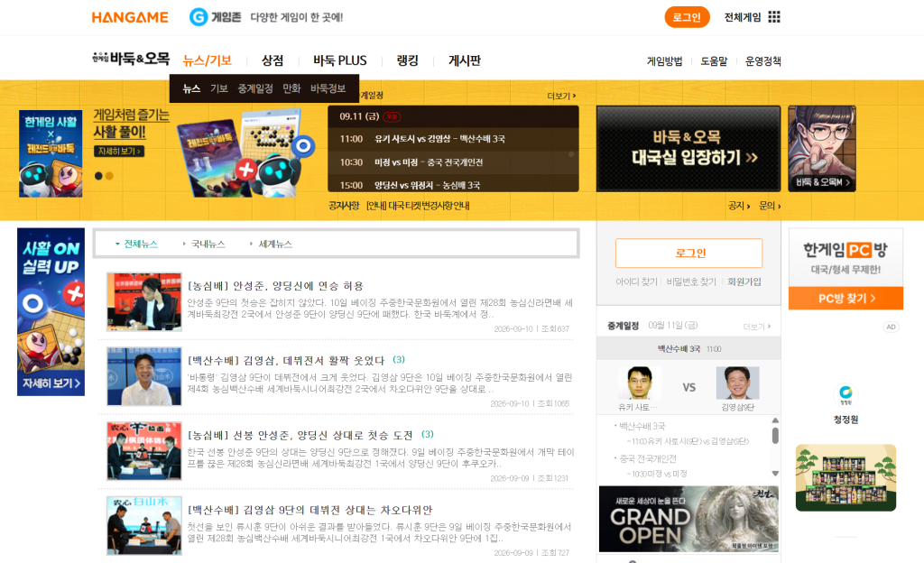Click 유키 사토 player photo
The image size is (924, 563).
click(x=640, y=383)
